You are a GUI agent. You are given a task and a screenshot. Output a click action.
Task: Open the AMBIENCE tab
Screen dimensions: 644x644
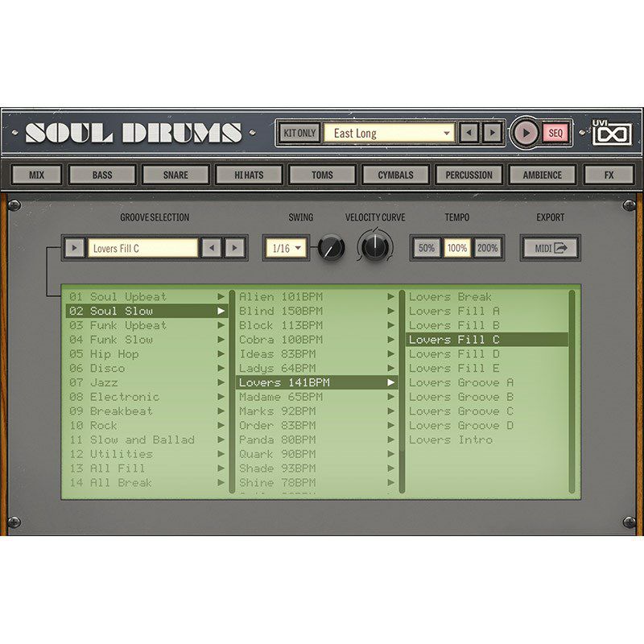tap(542, 175)
